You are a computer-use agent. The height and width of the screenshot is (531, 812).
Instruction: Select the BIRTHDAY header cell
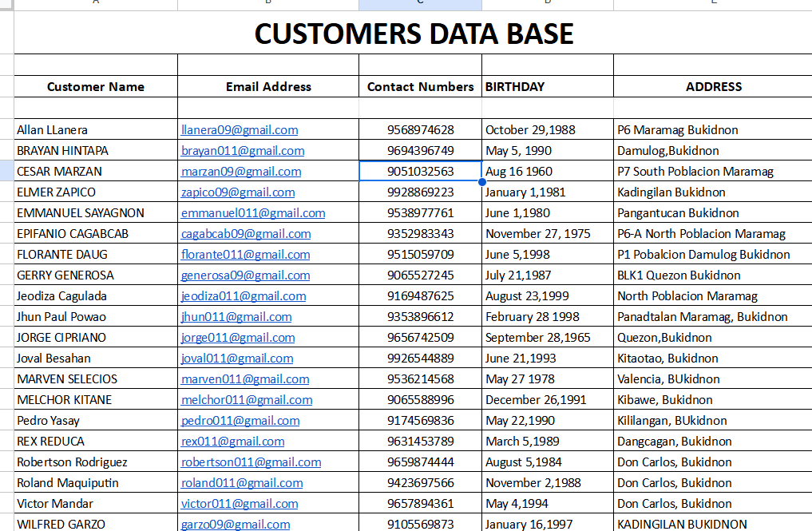click(x=548, y=86)
